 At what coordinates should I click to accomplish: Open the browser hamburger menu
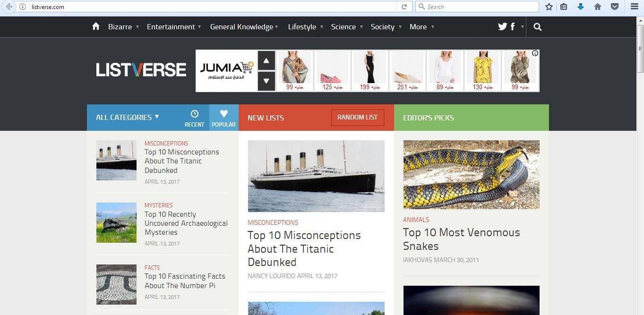(635, 7)
